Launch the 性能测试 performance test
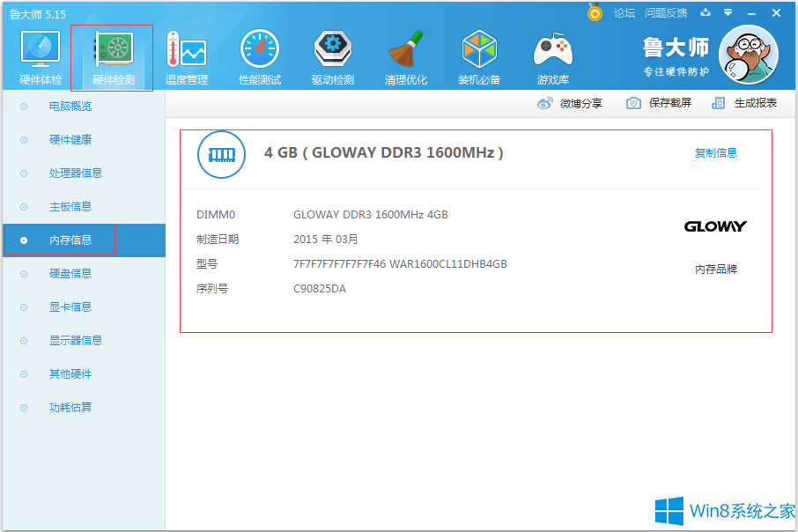The width and height of the screenshot is (798, 532). (x=259, y=55)
